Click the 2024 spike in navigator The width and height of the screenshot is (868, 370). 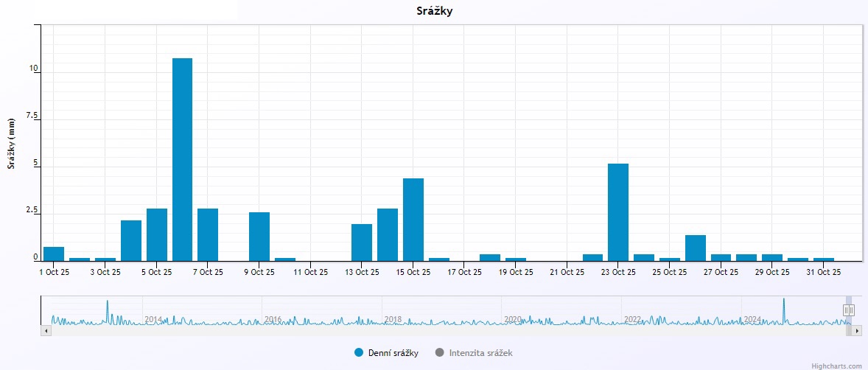[783, 308]
